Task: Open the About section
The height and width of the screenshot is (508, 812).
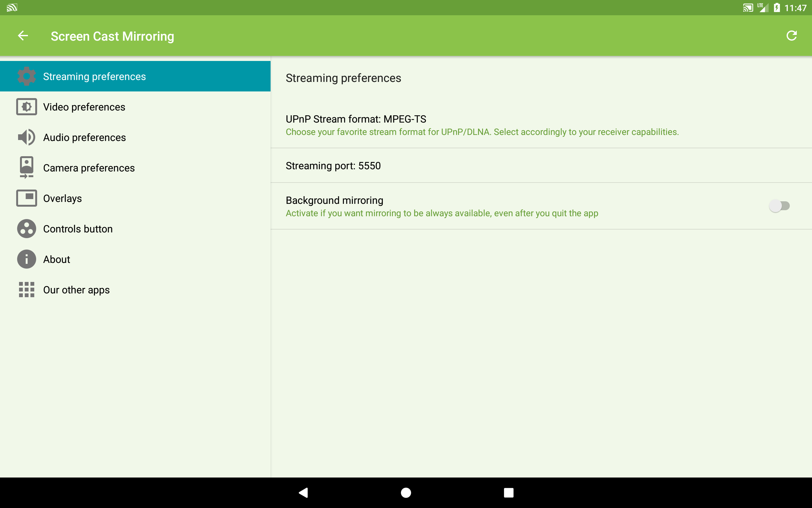Action: click(x=135, y=259)
